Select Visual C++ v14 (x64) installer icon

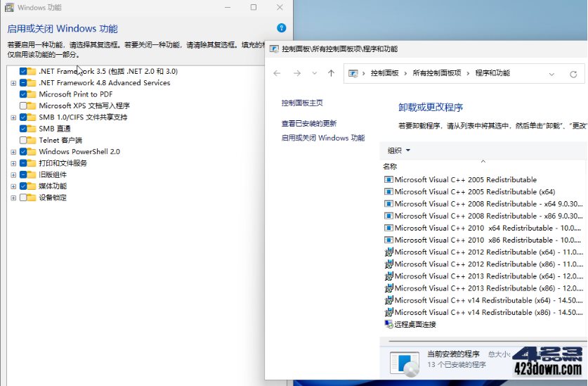click(388, 300)
